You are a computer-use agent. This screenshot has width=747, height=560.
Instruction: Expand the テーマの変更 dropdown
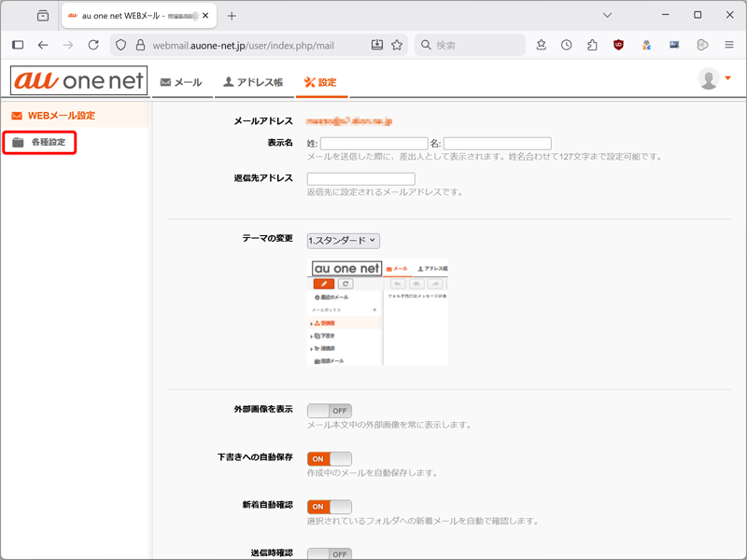343,241
